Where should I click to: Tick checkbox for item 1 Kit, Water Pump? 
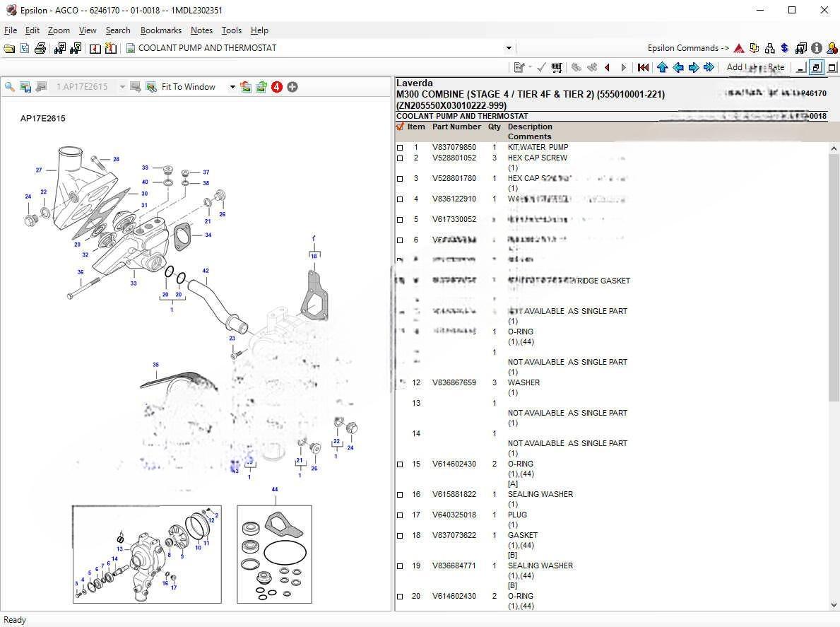click(x=401, y=148)
